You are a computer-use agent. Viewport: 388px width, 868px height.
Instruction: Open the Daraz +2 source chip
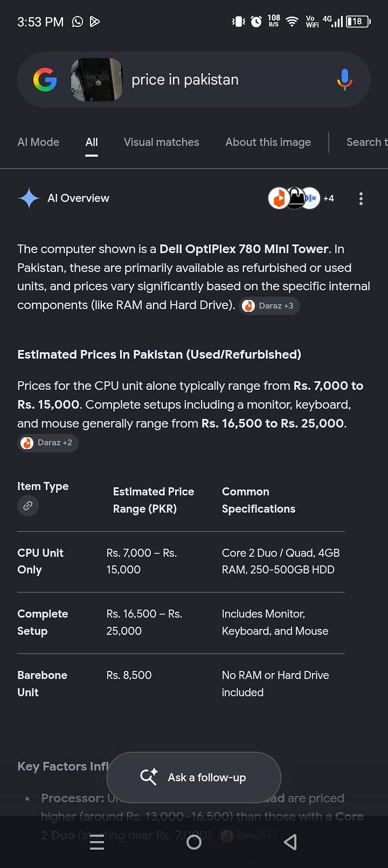(48, 443)
